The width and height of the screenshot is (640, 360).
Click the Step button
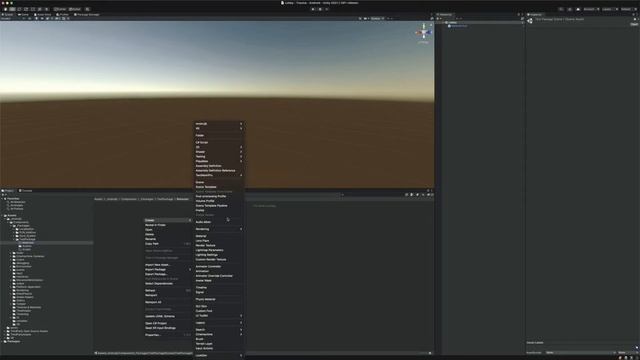coord(327,9)
